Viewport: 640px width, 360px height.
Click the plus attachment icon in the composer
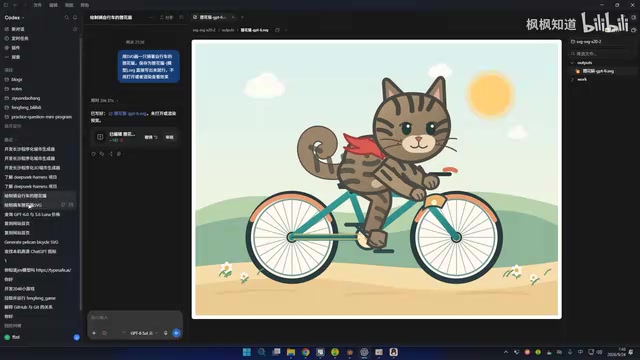tap(94, 333)
